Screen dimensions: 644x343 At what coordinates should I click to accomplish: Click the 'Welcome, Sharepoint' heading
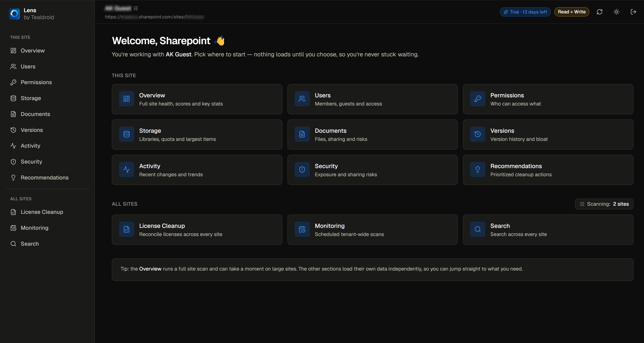(x=161, y=41)
